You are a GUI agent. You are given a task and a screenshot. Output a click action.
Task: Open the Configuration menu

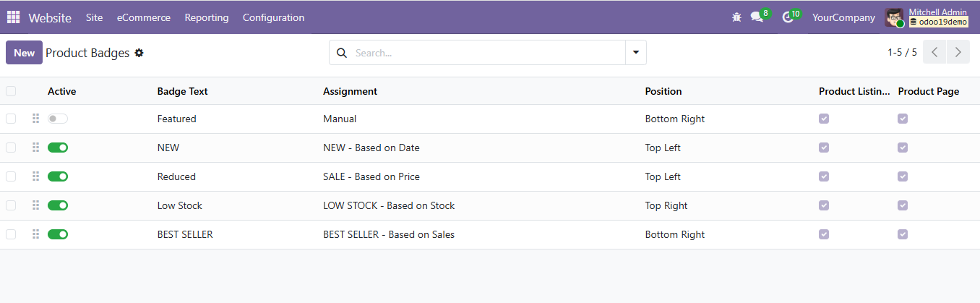(x=273, y=17)
